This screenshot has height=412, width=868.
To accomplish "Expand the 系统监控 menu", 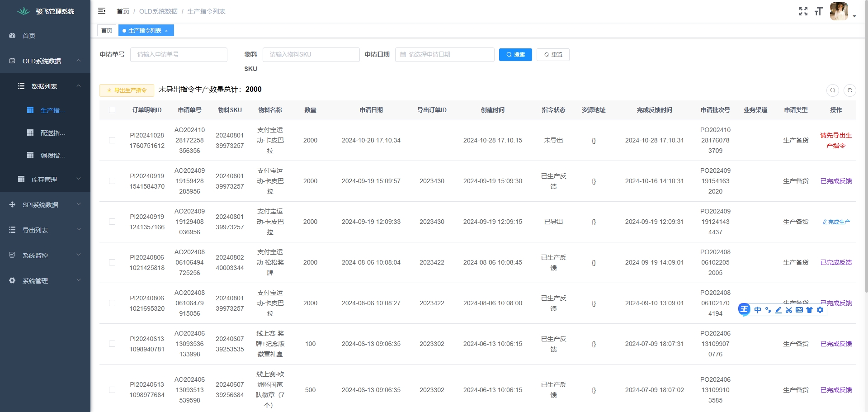I will [79, 255].
